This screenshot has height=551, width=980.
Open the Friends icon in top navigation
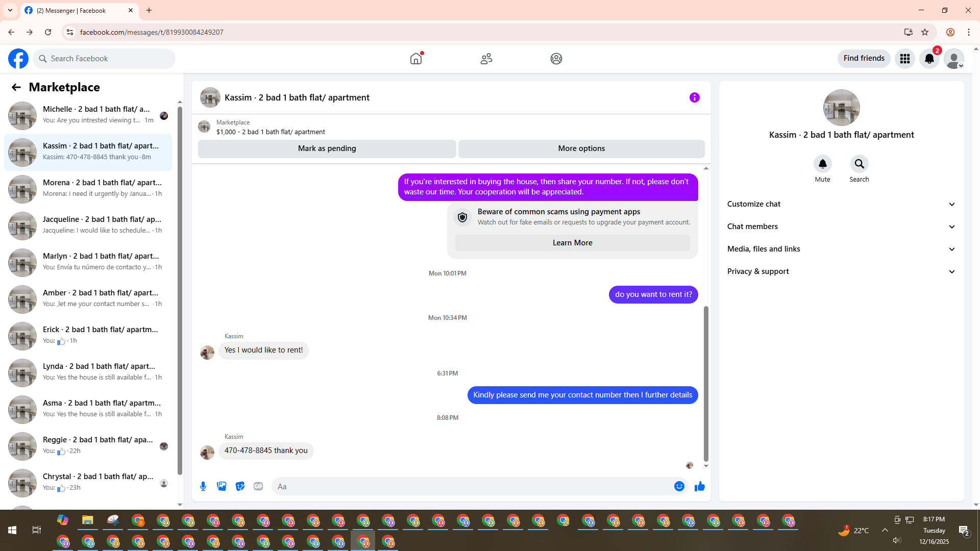pos(486,59)
